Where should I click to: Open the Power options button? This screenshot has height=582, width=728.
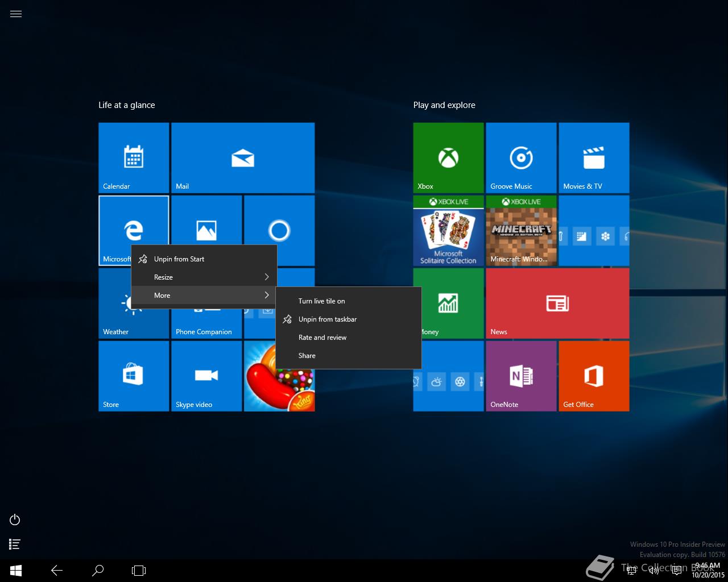[x=15, y=519]
